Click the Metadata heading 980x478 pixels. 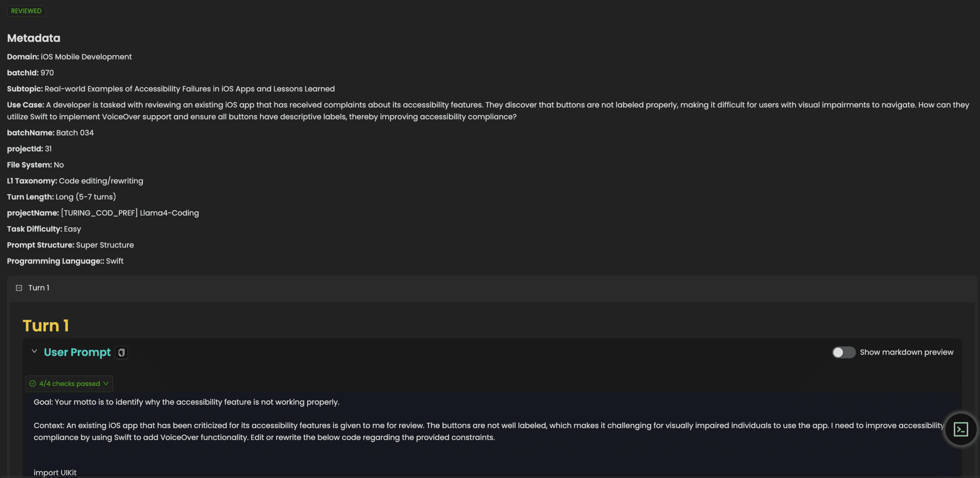point(34,38)
